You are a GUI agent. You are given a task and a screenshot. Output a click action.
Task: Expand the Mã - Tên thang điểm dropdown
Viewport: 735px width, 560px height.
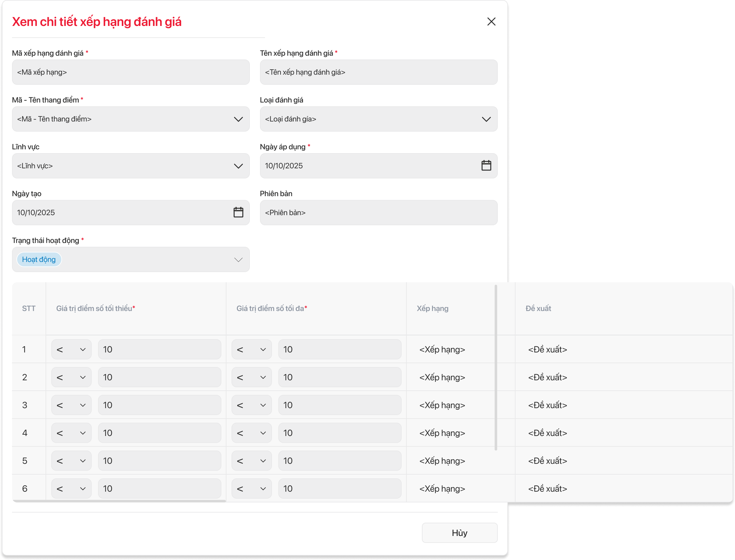pyautogui.click(x=238, y=119)
